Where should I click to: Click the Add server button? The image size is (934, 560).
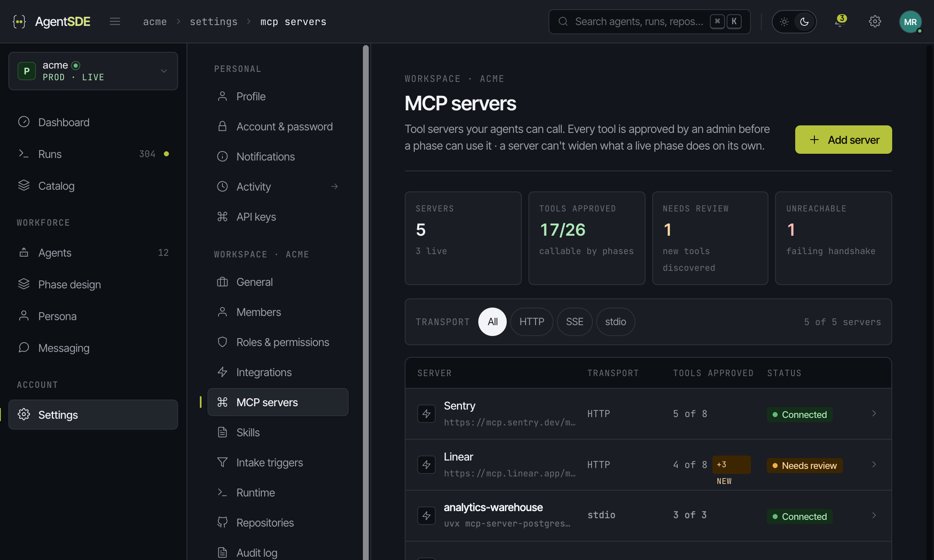point(843,140)
